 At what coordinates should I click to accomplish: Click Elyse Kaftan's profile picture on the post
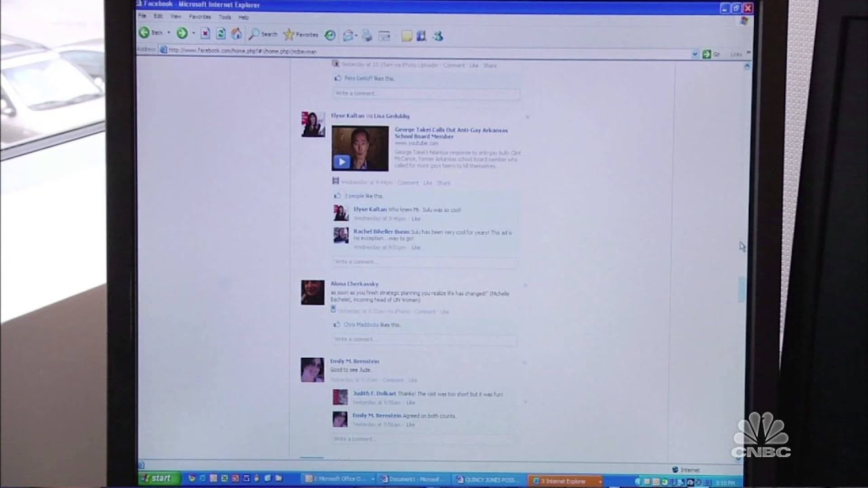[313, 125]
